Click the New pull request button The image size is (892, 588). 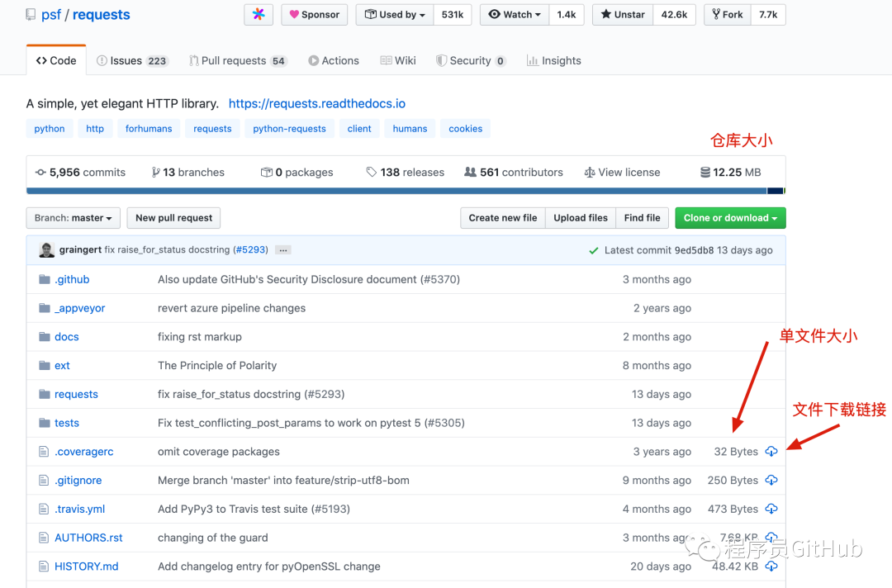click(173, 218)
